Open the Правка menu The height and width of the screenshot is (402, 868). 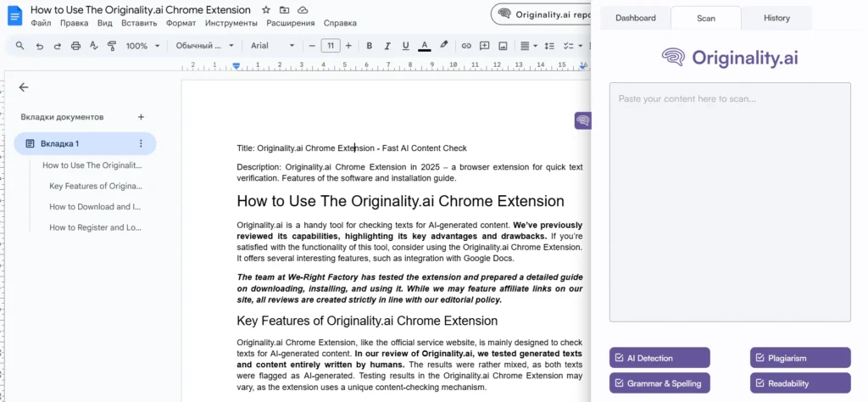coord(75,23)
